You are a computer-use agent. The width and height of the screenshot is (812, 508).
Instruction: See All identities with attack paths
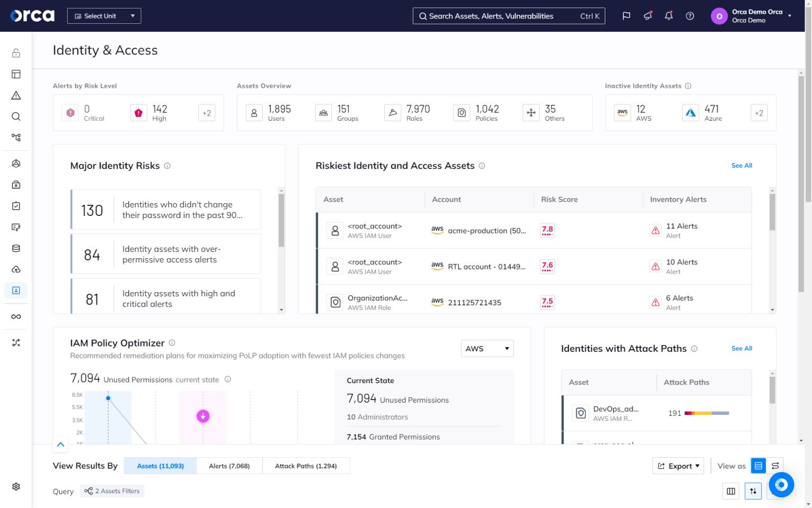(x=742, y=348)
